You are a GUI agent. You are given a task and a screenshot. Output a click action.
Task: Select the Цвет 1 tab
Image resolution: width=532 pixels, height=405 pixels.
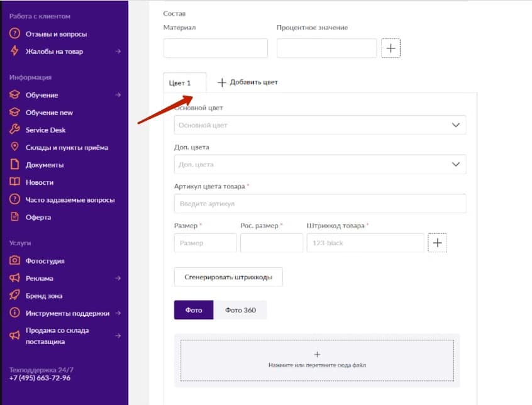[x=180, y=83]
